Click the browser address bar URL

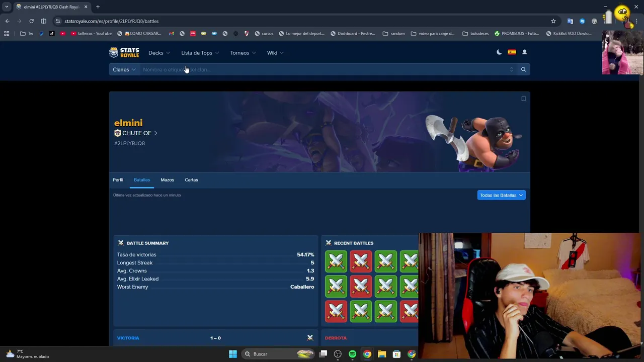(x=111, y=21)
